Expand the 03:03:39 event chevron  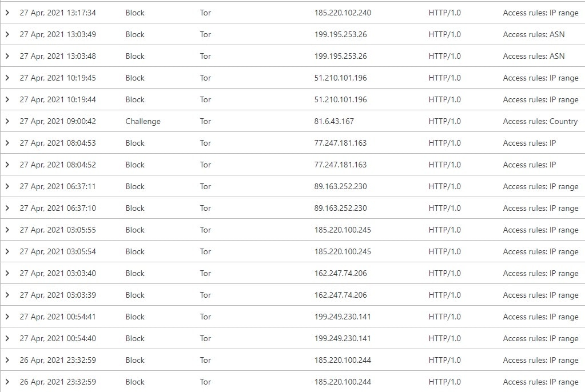(7, 295)
